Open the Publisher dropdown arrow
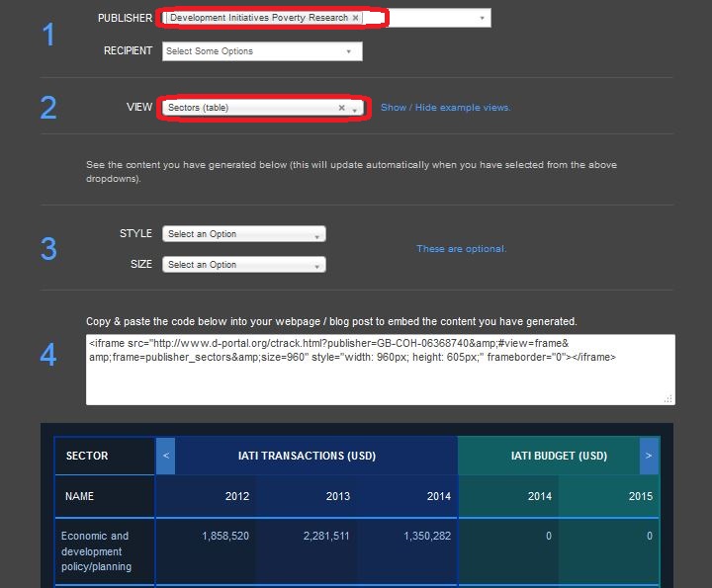The width and height of the screenshot is (712, 588). click(482, 18)
